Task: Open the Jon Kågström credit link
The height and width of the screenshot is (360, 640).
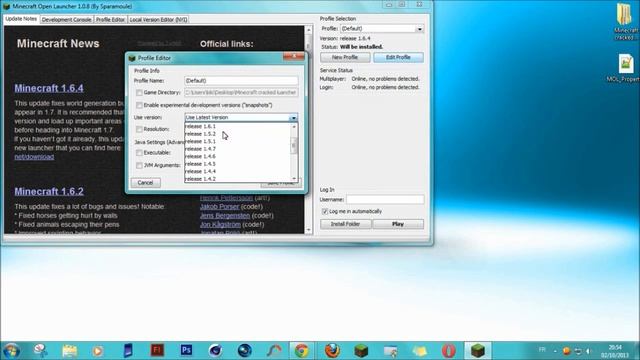Action: point(220,224)
